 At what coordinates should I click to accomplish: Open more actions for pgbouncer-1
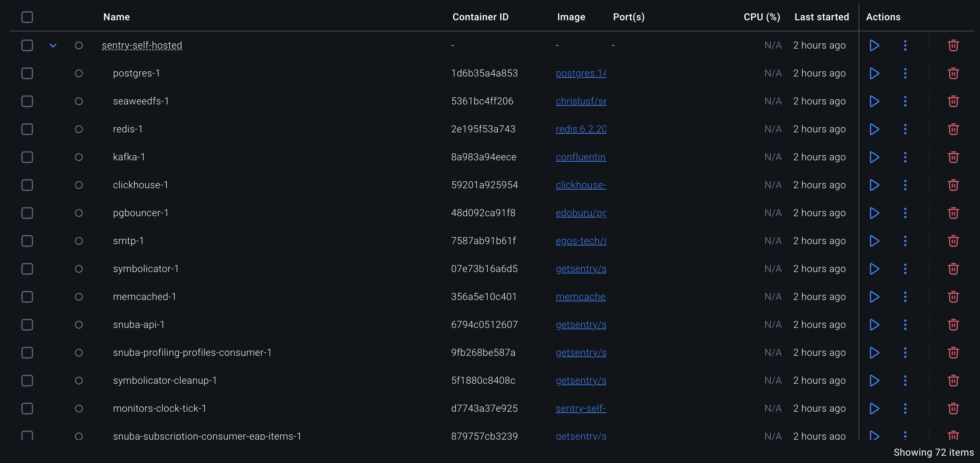pos(905,213)
